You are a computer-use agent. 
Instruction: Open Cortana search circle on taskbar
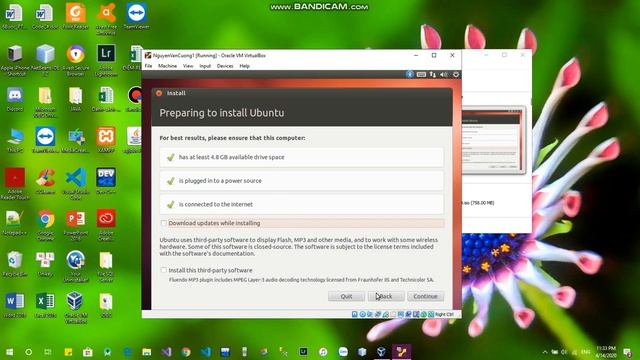29,351
